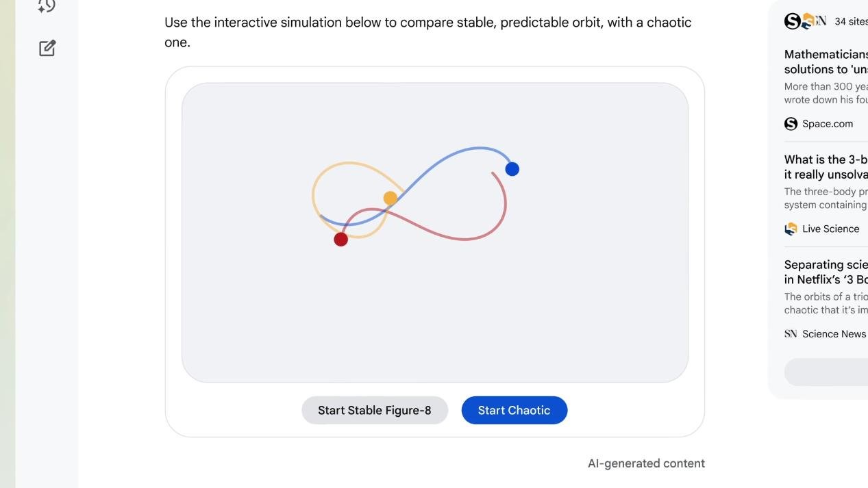Viewport: 868px width, 488px height.
Task: Click the "34 sites" sources label
Action: (x=850, y=21)
